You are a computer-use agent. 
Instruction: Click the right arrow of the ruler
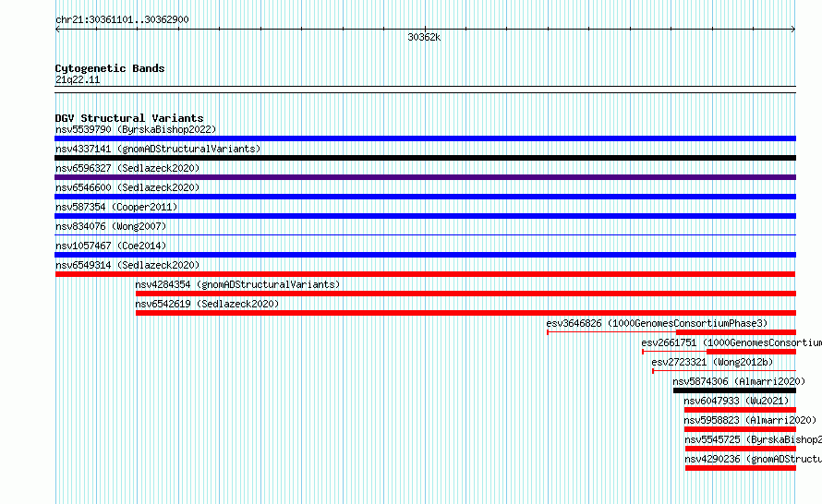793,30
